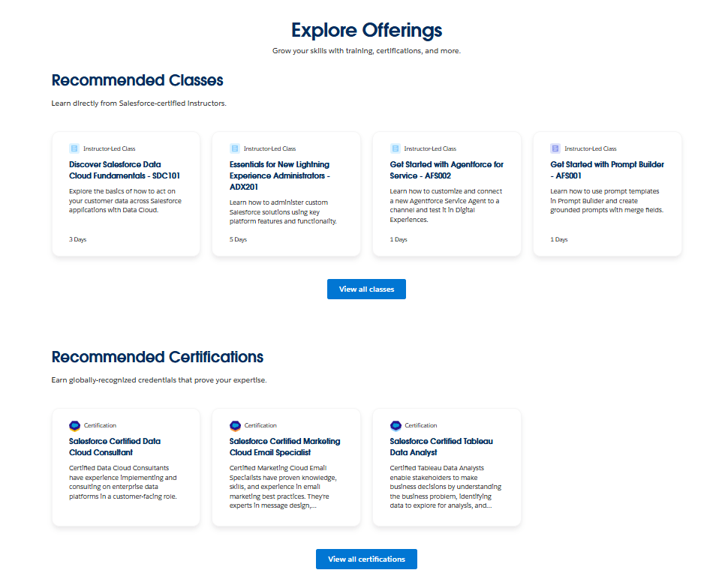The width and height of the screenshot is (728, 582).
Task: Open Salesforce Certified Marketing Cloud Email Specialist title
Action: [x=284, y=447]
